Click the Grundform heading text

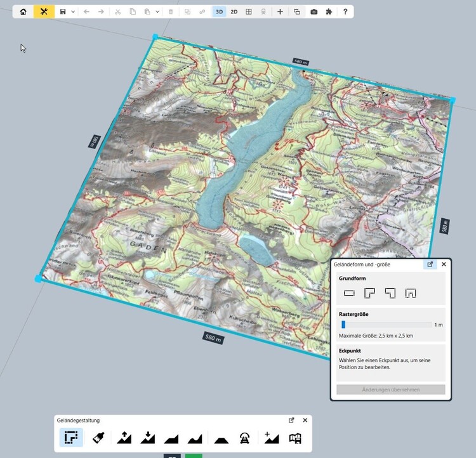(x=352, y=278)
